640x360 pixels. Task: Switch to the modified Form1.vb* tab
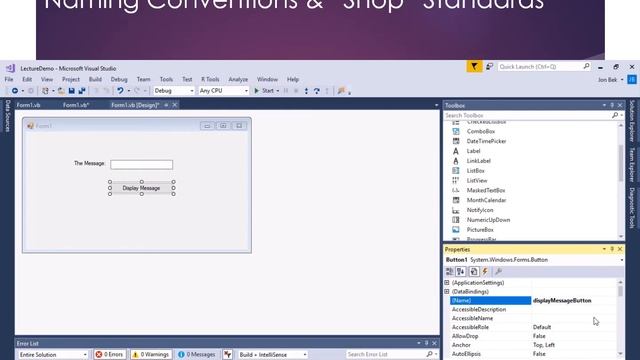(76, 105)
